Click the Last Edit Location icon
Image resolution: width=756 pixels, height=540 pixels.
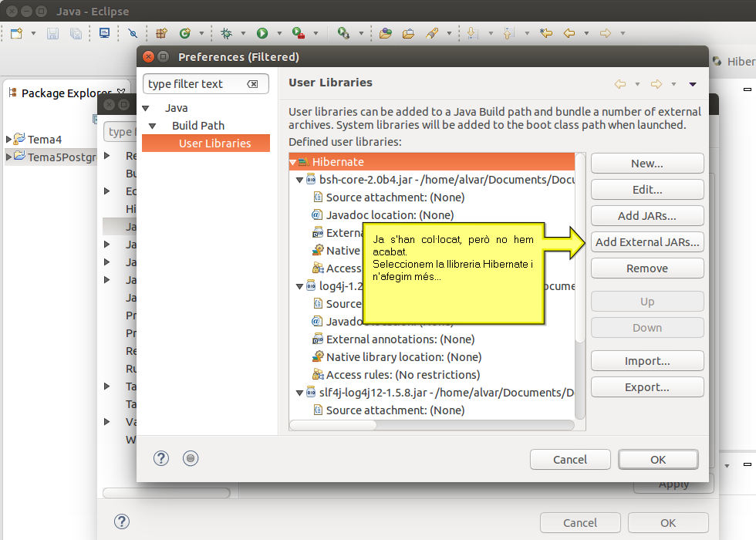[546, 33]
